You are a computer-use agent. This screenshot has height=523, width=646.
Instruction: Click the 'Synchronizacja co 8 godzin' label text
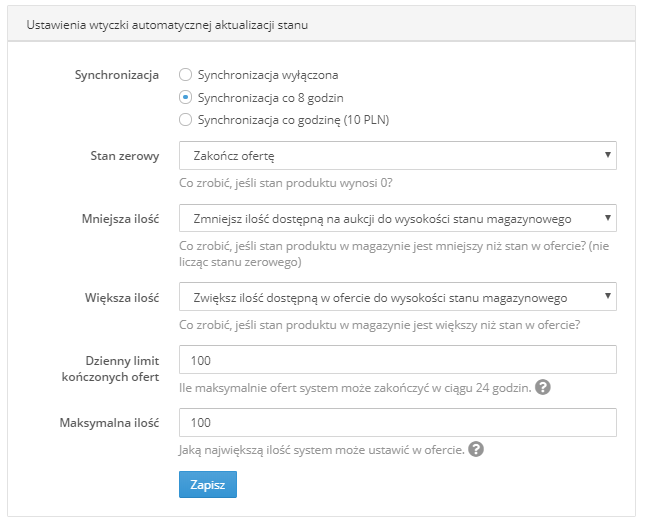click(271, 98)
